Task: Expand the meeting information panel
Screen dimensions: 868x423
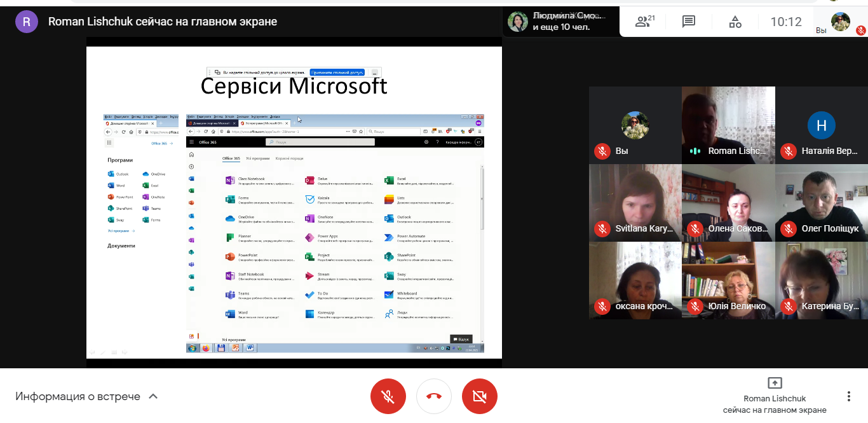Action: (x=87, y=396)
